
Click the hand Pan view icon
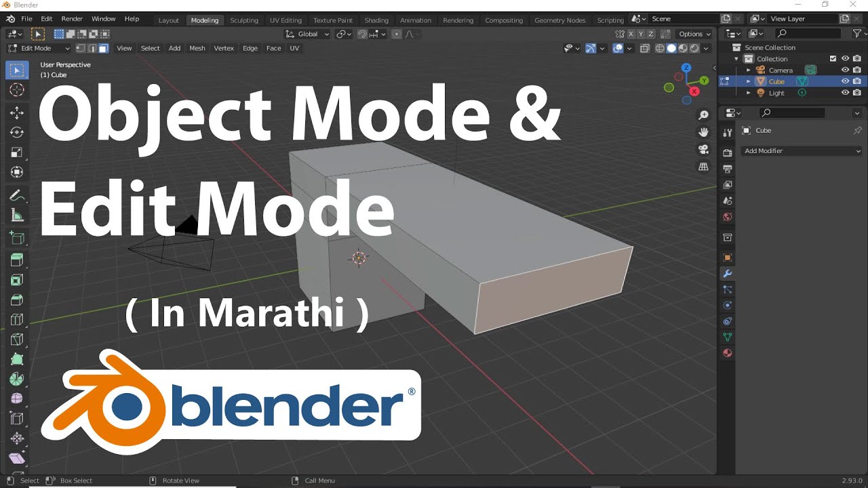click(703, 132)
